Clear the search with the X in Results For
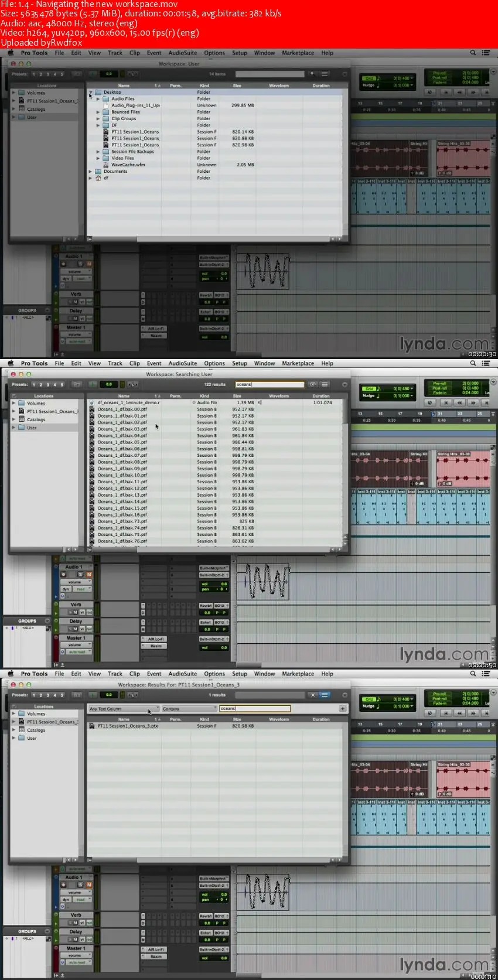Screen dimensions: 498x980 coord(313,695)
